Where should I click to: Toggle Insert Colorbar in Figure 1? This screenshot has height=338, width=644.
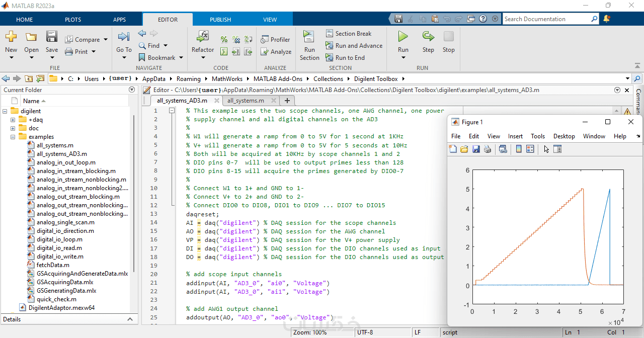coord(519,149)
